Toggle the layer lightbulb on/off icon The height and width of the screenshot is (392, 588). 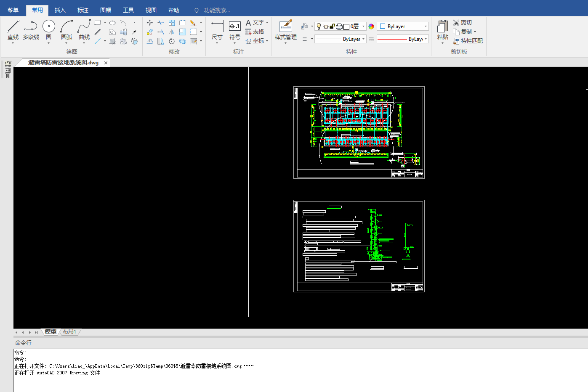[x=319, y=26]
